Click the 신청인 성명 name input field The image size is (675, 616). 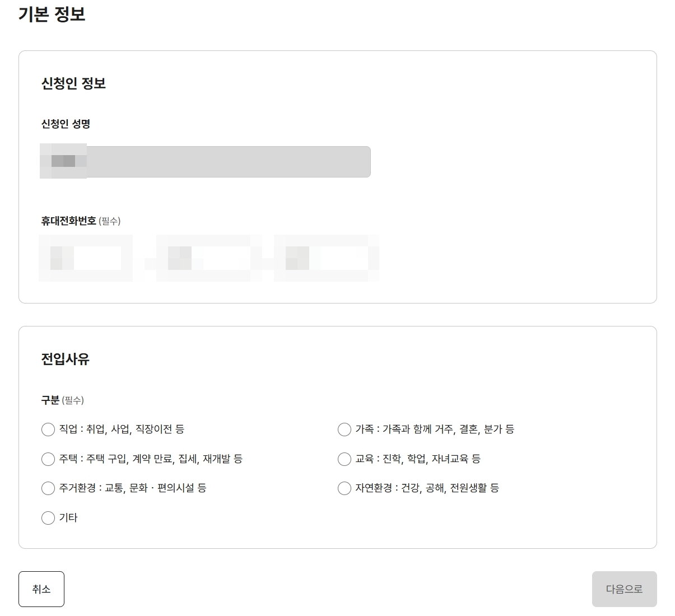tap(205, 162)
